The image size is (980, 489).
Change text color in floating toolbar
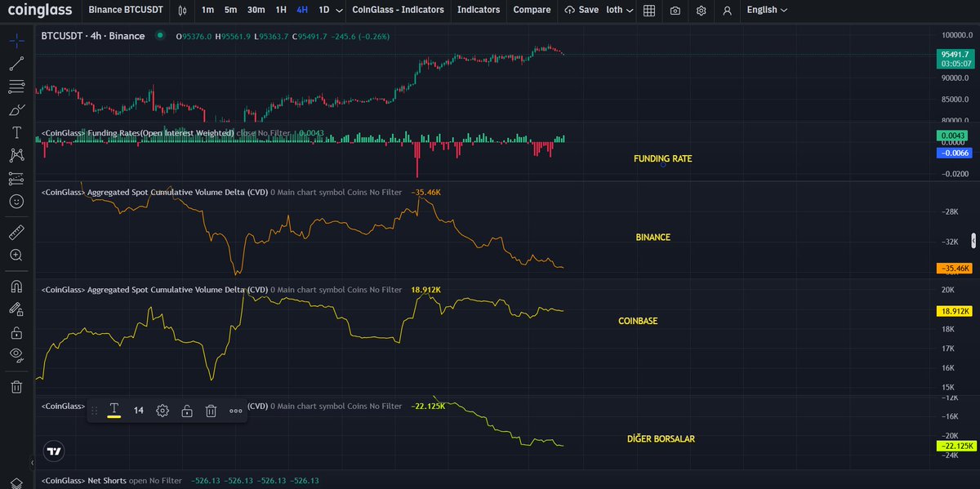pos(114,411)
